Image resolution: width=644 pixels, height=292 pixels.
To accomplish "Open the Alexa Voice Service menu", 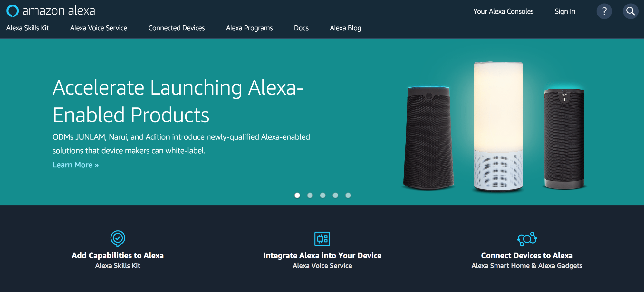I will (99, 28).
